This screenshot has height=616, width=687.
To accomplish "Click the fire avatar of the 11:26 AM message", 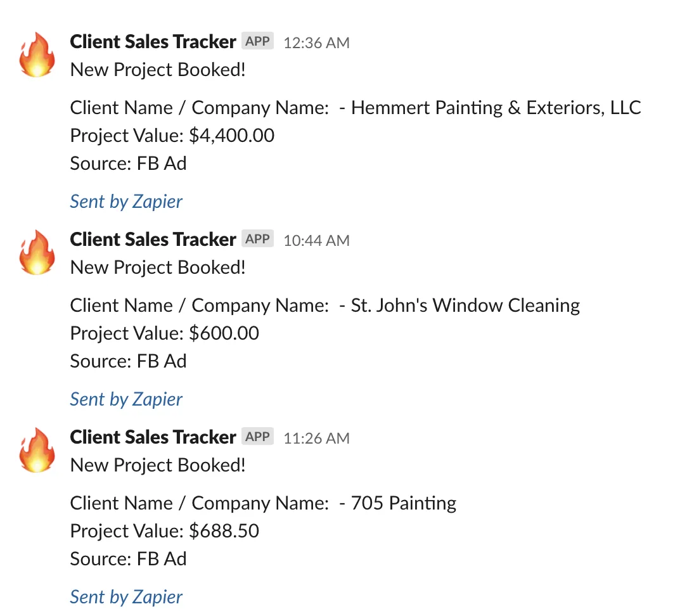I will coord(37,450).
